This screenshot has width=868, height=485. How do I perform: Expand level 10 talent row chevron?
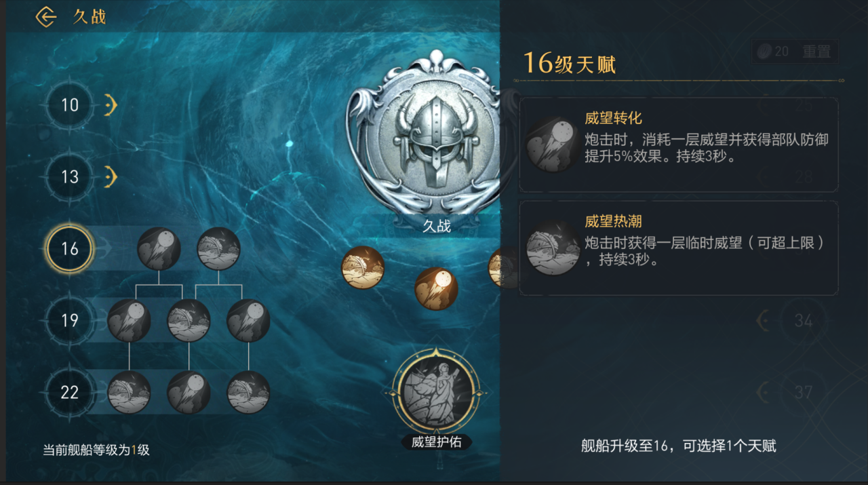112,105
